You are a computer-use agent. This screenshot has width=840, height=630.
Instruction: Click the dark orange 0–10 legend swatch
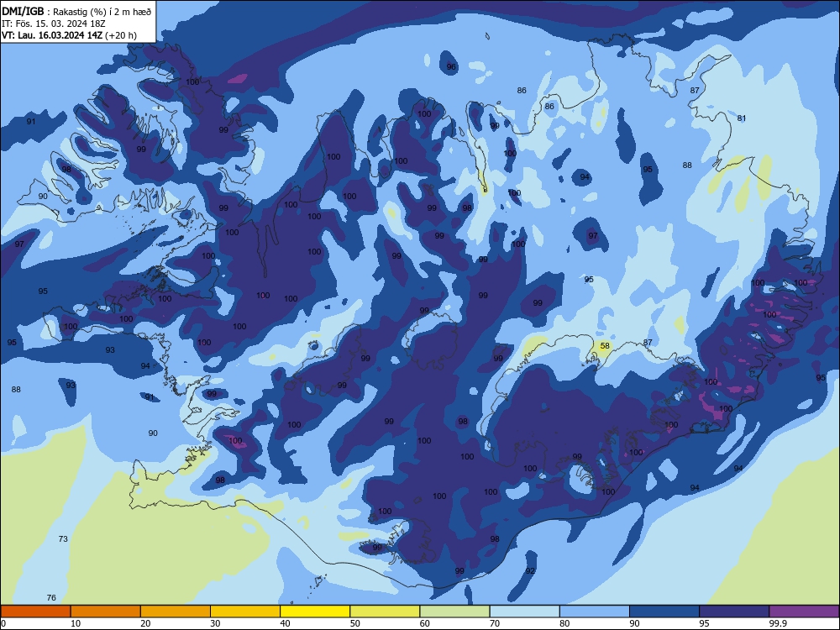coord(35,612)
